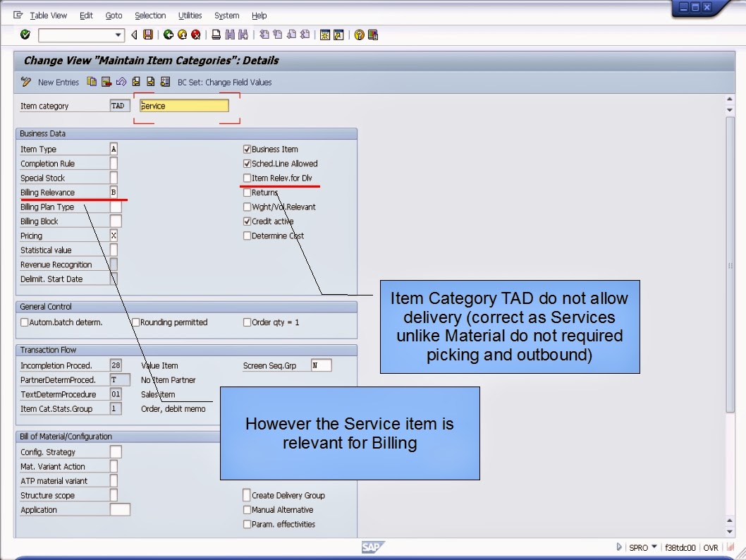Click the red Cancel icon
The height and width of the screenshot is (560, 746).
pos(195,35)
